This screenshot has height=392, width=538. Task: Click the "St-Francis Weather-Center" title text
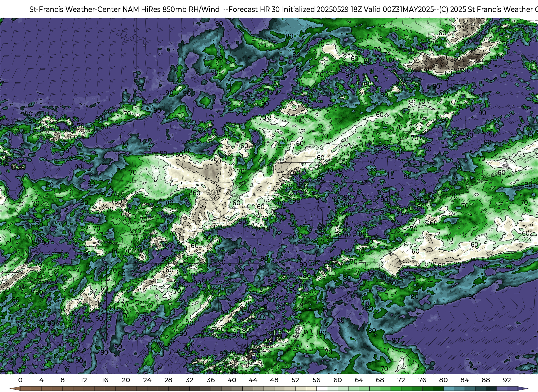click(75, 10)
